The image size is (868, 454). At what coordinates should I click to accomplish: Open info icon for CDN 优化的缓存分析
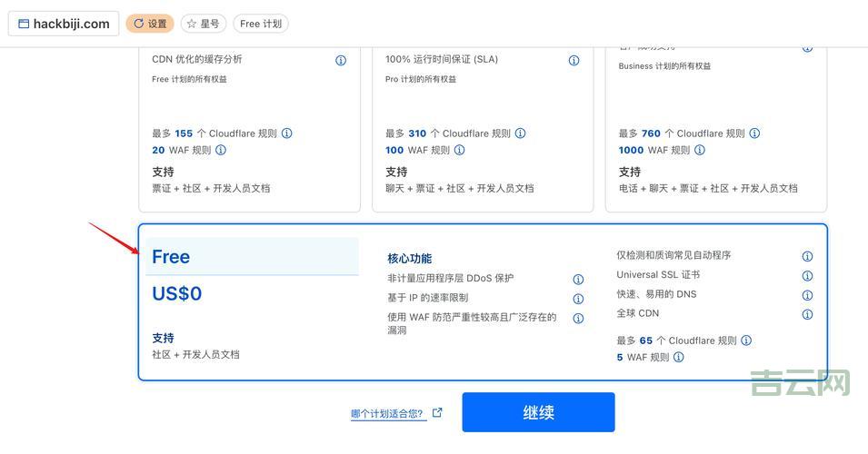click(341, 60)
